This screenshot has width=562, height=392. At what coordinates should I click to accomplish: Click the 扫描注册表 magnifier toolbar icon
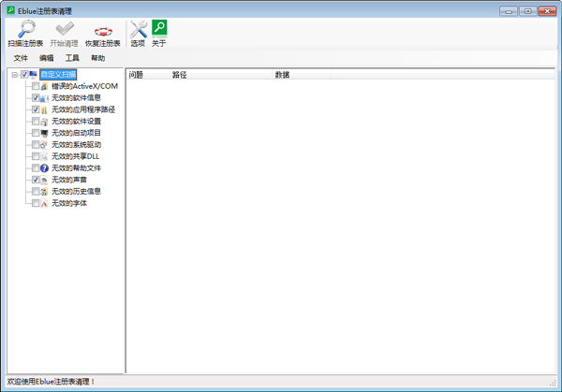tap(26, 29)
